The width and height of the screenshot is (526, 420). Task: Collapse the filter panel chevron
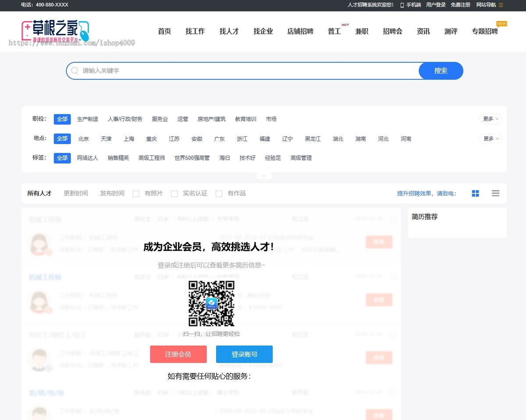pyautogui.click(x=264, y=175)
